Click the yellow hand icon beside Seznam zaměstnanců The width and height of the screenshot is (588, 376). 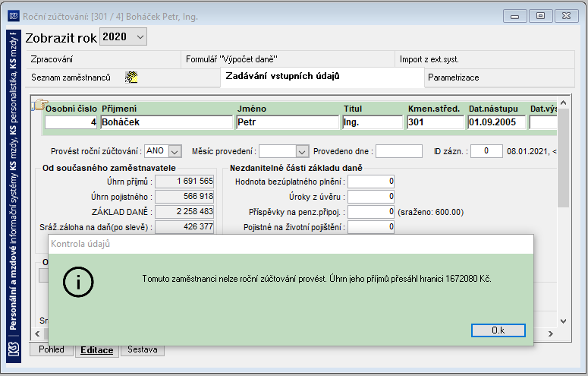point(131,77)
